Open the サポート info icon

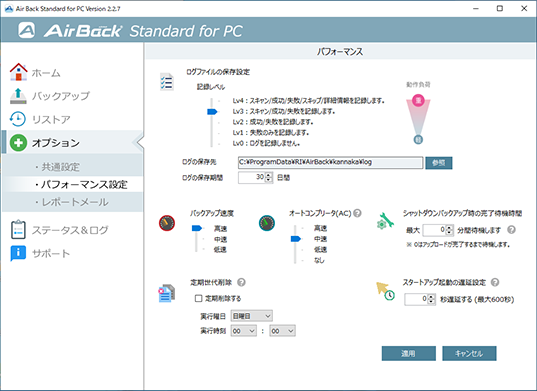click(18, 253)
